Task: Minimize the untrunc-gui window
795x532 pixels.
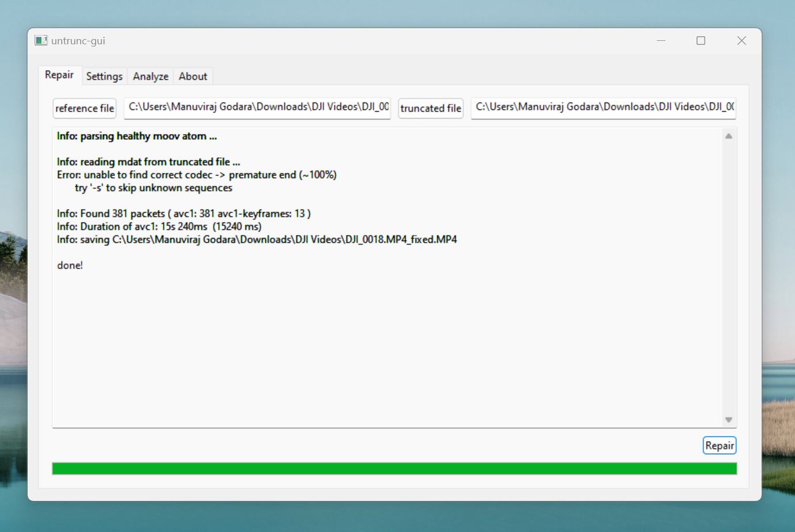Action: 661,41
